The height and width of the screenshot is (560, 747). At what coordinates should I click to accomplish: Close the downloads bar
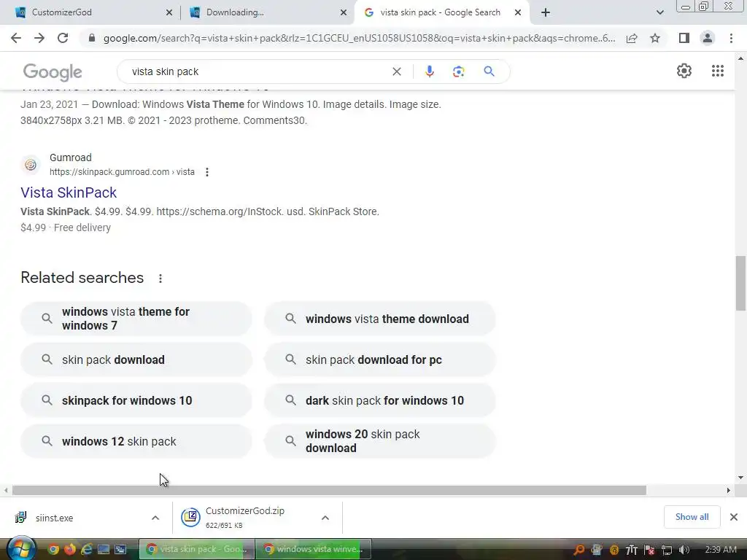point(734,517)
